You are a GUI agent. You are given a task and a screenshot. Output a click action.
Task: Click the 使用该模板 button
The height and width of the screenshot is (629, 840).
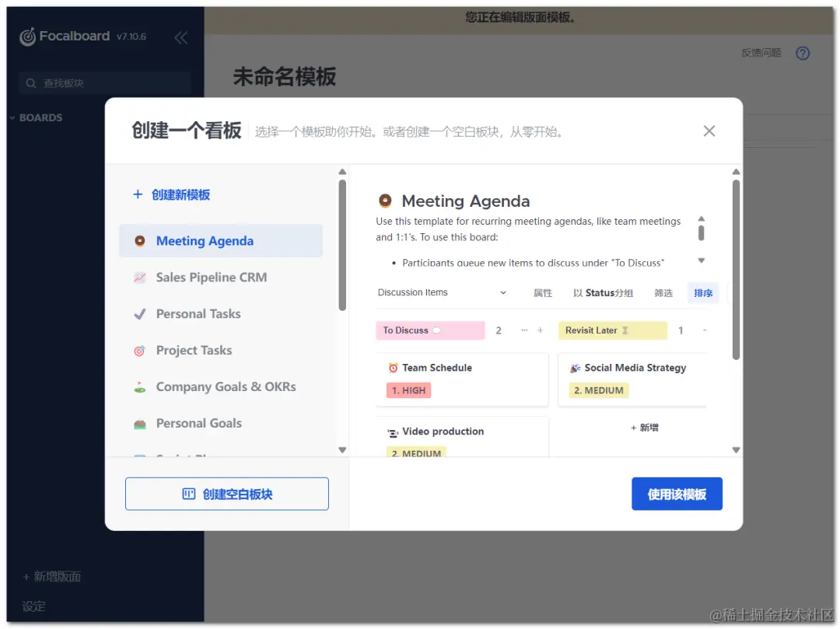[x=677, y=494]
